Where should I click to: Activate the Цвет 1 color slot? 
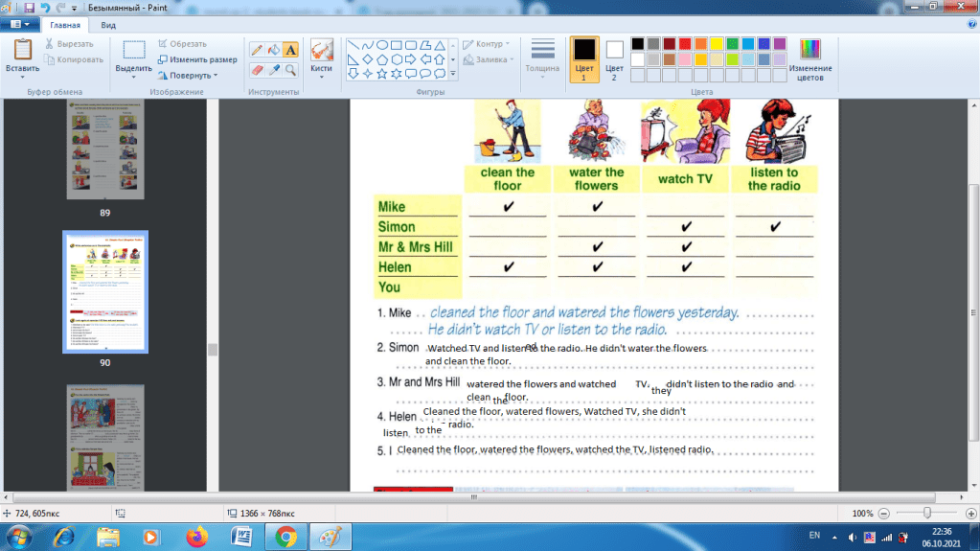(583, 57)
